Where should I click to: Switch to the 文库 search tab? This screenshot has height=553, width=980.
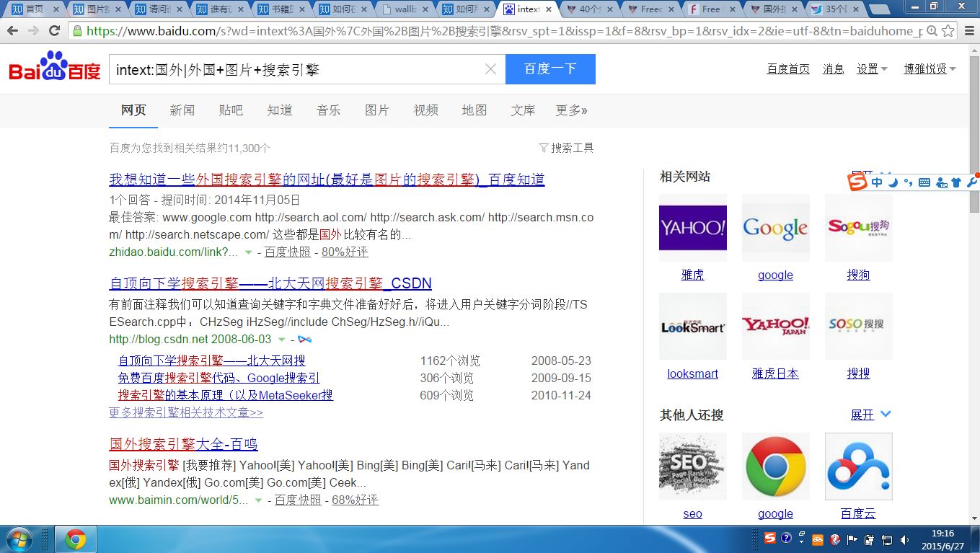click(x=523, y=110)
